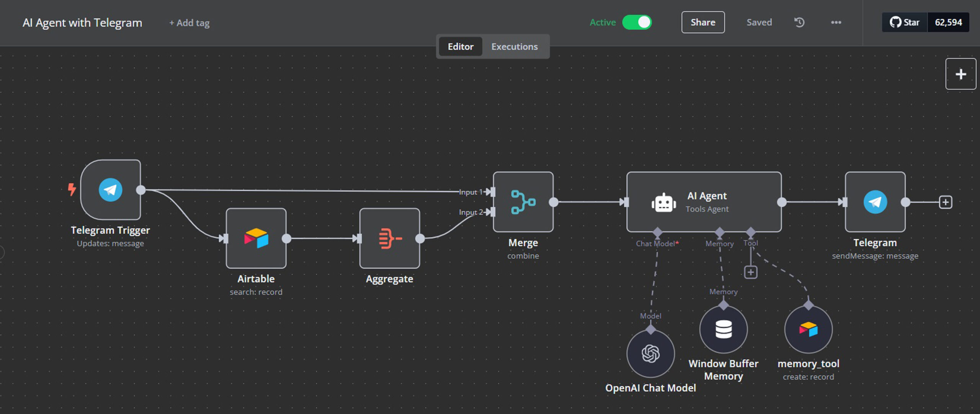Select the OpenAI Chat Model node
The width and height of the screenshot is (980, 414).
[650, 354]
